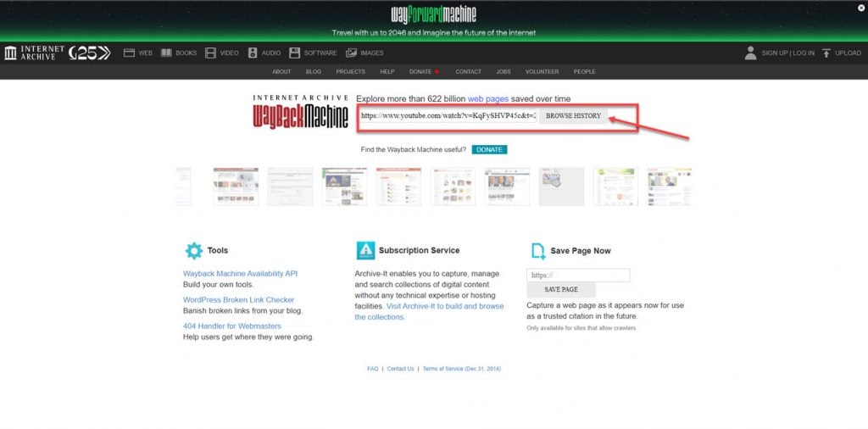The image size is (868, 429).
Task: Open the People menu item
Action: [x=585, y=72]
